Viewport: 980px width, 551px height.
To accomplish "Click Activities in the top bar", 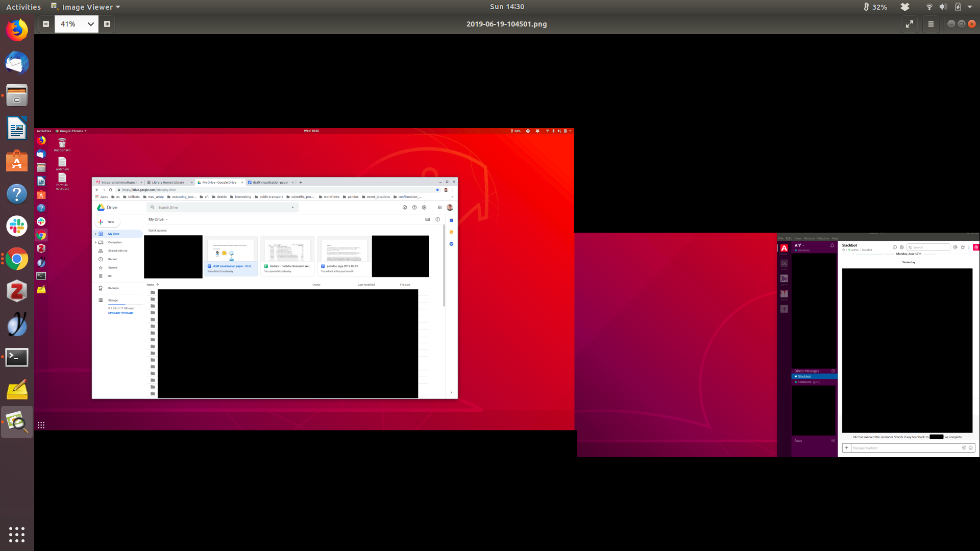I will point(23,7).
